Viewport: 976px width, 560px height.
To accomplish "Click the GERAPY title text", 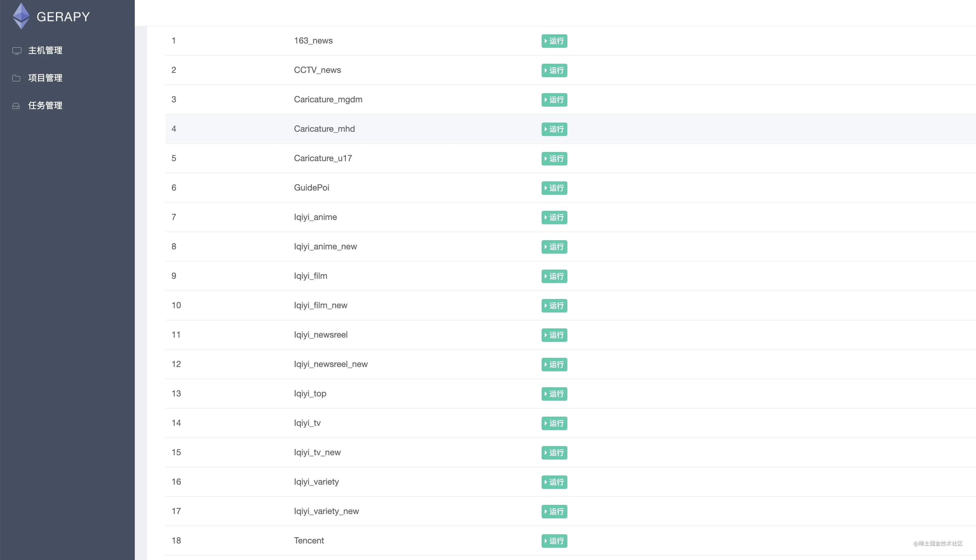I will (x=63, y=17).
